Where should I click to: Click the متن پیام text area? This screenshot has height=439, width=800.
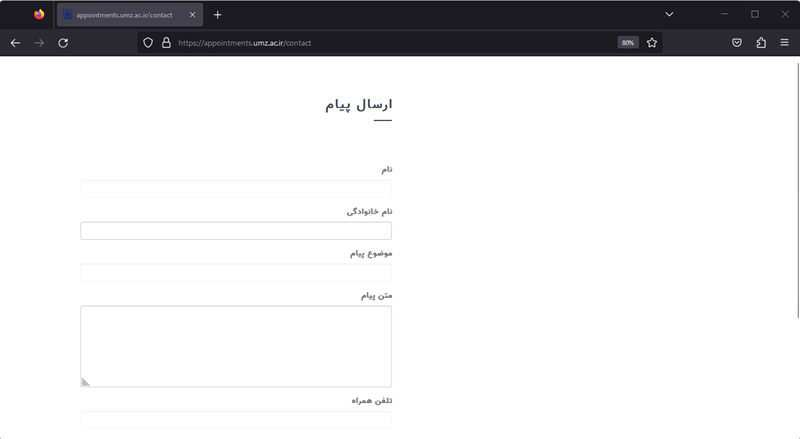click(236, 346)
